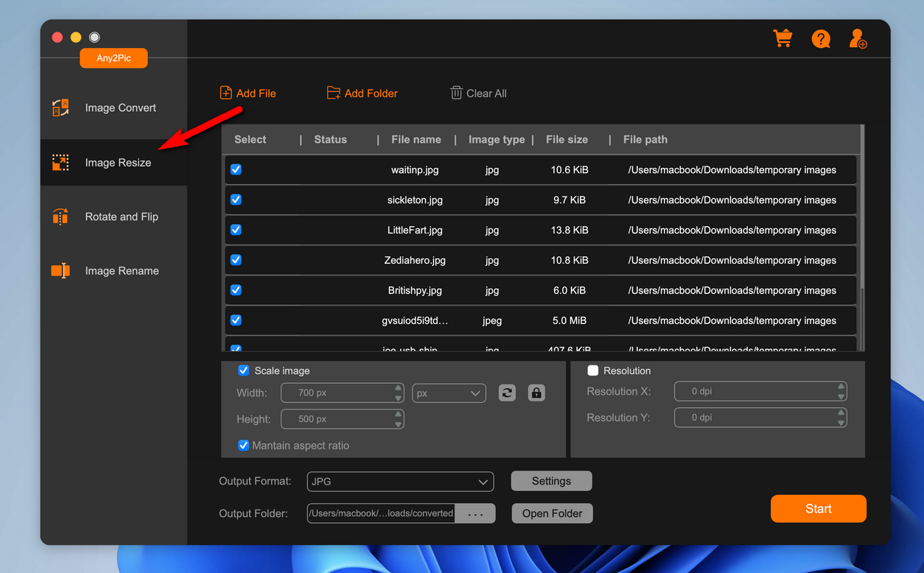
Task: Open the Output Format dropdown
Action: (400, 481)
